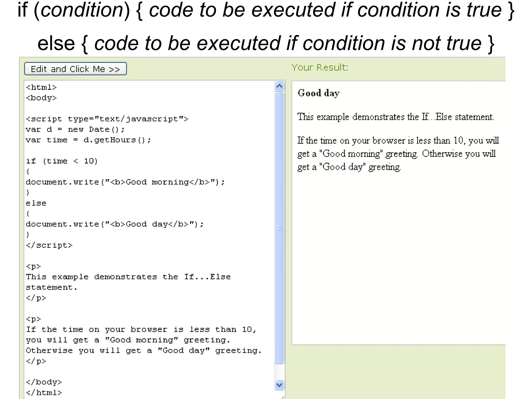Click the closing </script> tag
532x399 pixels.
click(49, 245)
